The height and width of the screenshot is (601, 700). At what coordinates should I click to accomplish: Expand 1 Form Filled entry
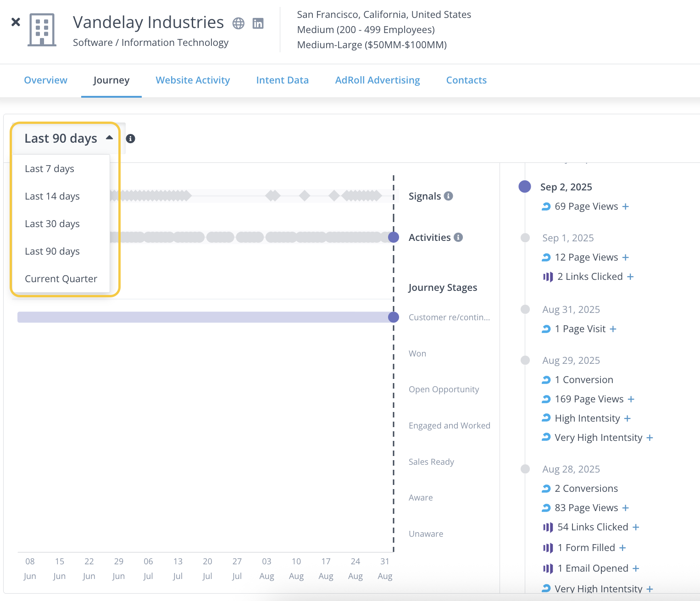click(x=622, y=548)
